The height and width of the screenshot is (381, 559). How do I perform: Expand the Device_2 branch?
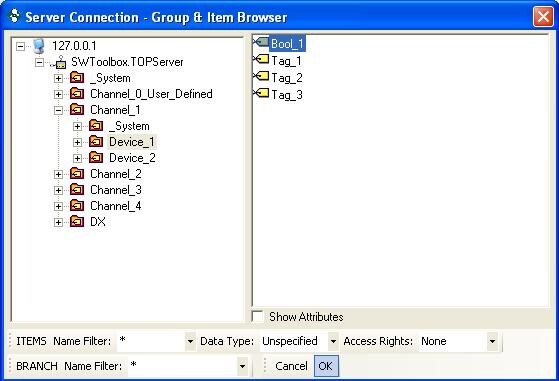coord(77,158)
